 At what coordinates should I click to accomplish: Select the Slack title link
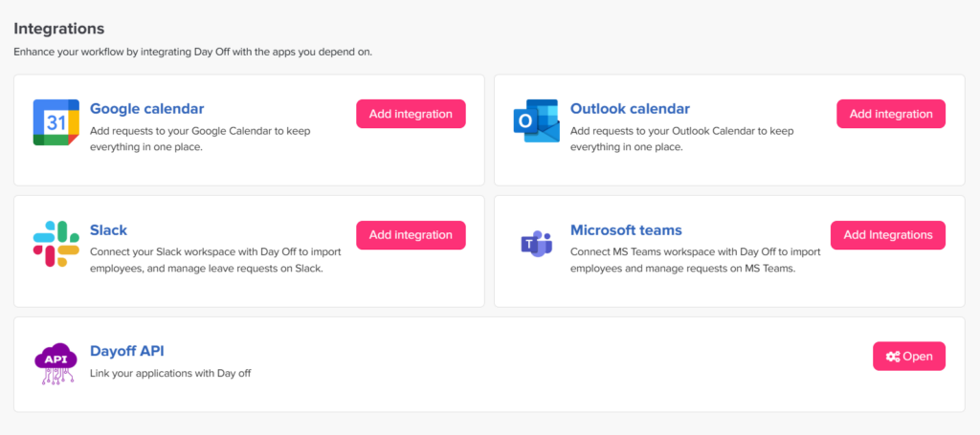109,229
